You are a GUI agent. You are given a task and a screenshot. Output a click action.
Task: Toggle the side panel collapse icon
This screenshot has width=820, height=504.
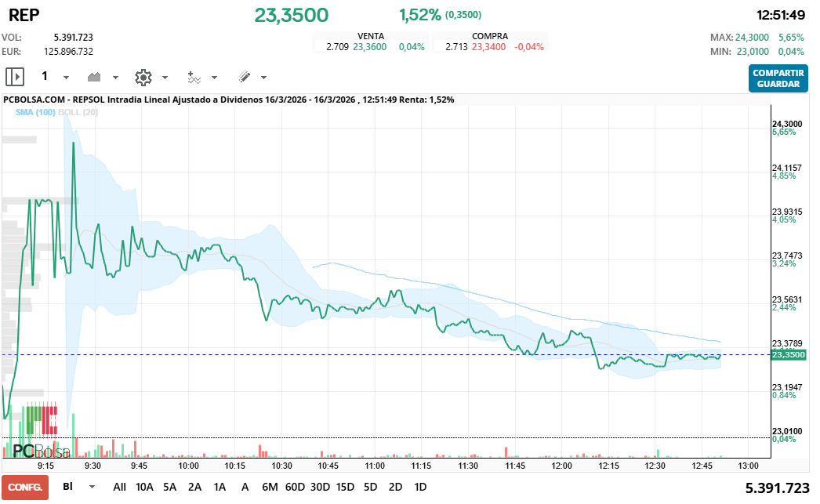[x=15, y=77]
